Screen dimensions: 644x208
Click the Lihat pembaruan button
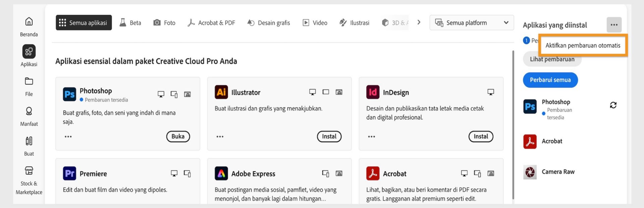tap(552, 59)
